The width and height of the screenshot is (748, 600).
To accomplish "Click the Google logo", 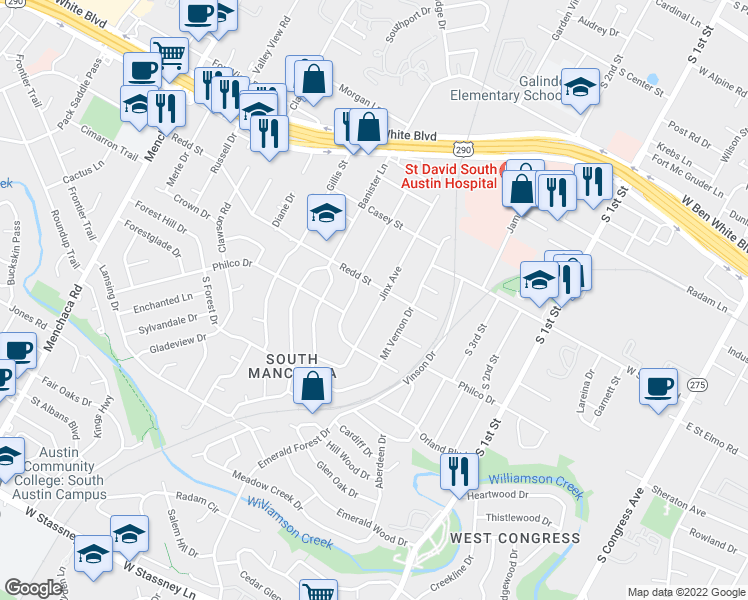I will [33, 588].
